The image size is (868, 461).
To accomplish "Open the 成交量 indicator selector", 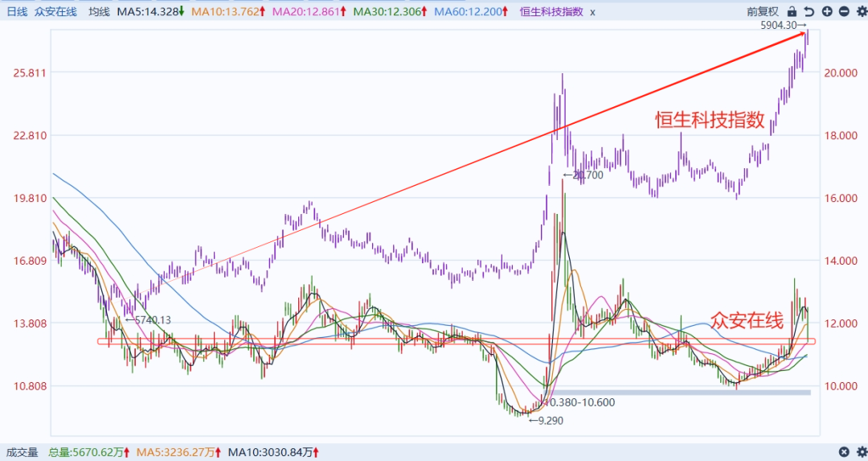I will 23,452.
